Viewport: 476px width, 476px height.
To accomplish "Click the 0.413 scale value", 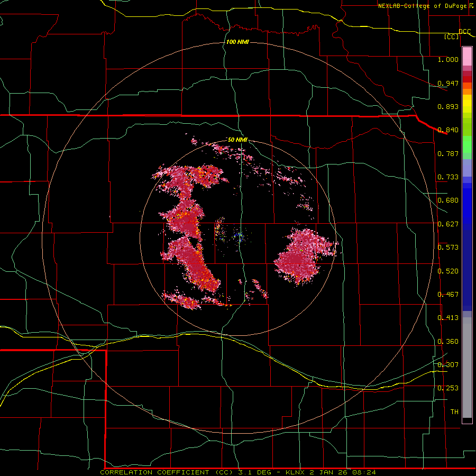I will [448, 318].
